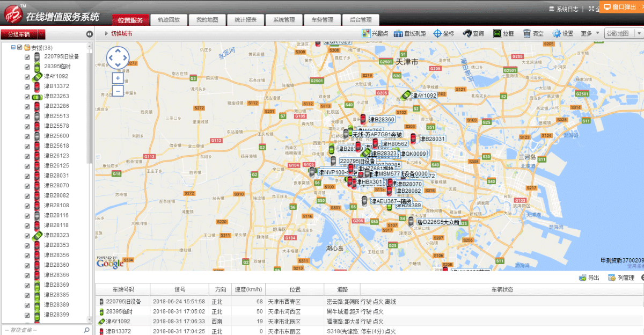644x335 pixels.
Task: Expand the 更多 more menu
Action: point(590,33)
